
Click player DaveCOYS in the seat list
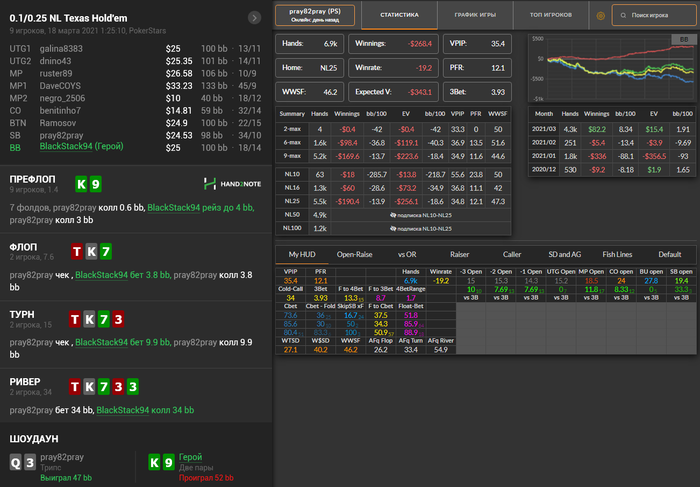click(60, 86)
